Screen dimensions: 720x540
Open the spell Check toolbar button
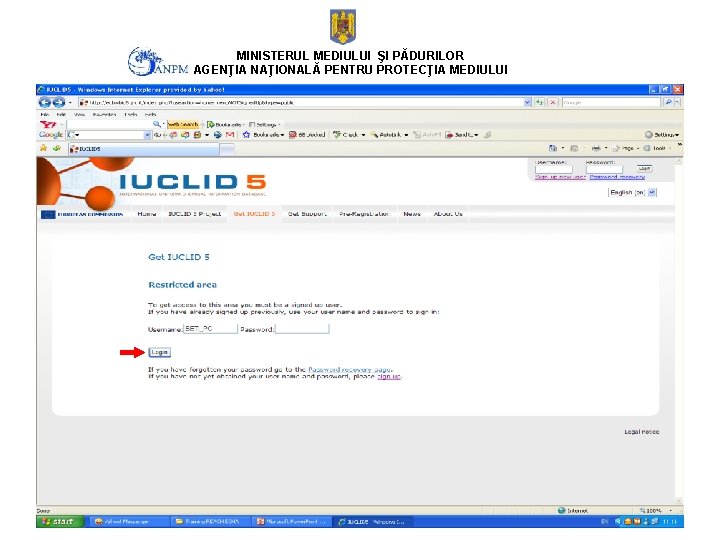point(349,135)
